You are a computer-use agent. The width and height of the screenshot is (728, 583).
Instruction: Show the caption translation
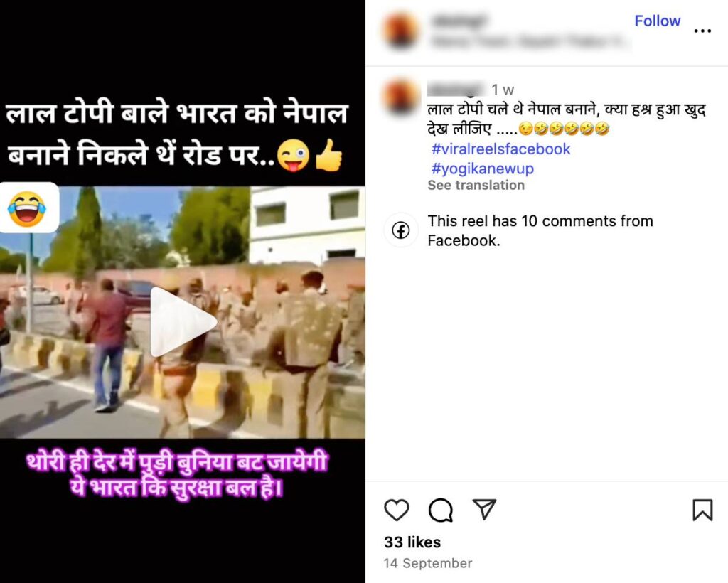coord(476,185)
